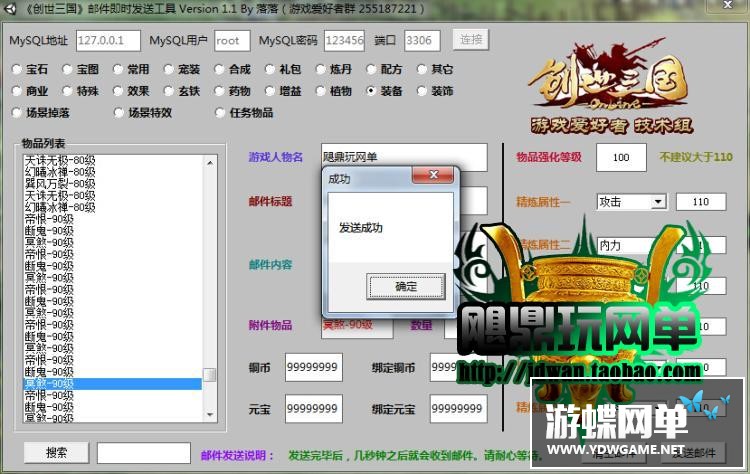Click the 确定 button in success dialog
750x474 pixels.
click(x=406, y=286)
